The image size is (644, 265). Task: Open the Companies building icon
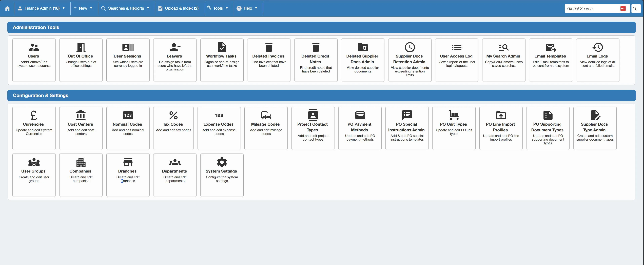[81, 162]
